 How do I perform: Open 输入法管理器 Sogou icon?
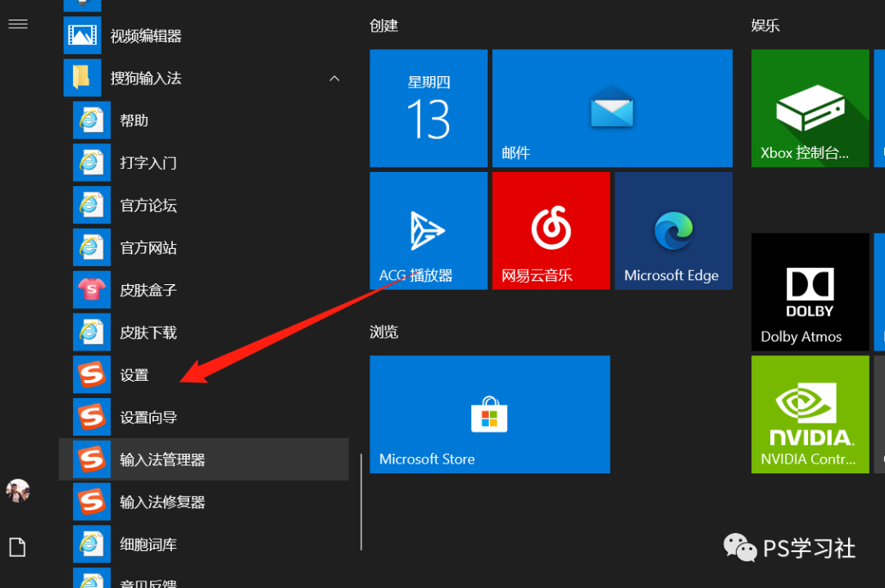coord(92,459)
